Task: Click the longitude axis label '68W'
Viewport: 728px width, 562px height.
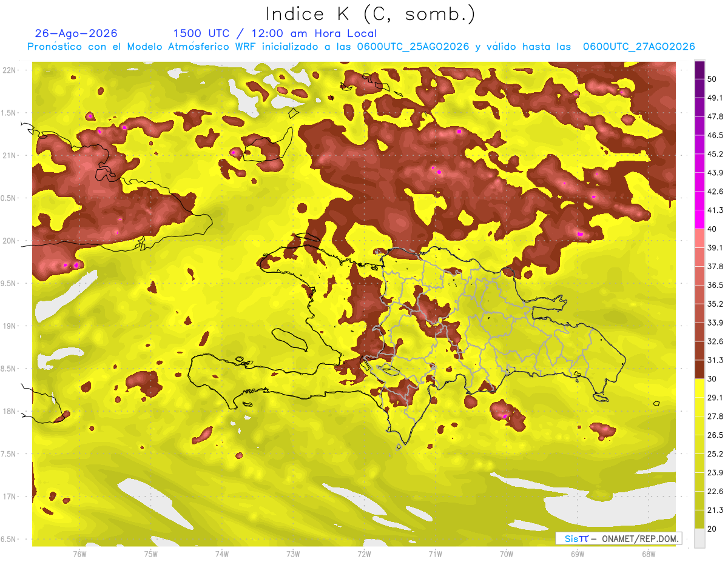Action: [649, 554]
